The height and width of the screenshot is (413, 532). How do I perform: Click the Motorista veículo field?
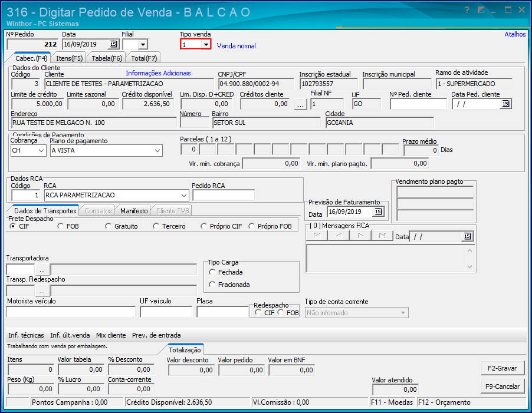tap(71, 312)
